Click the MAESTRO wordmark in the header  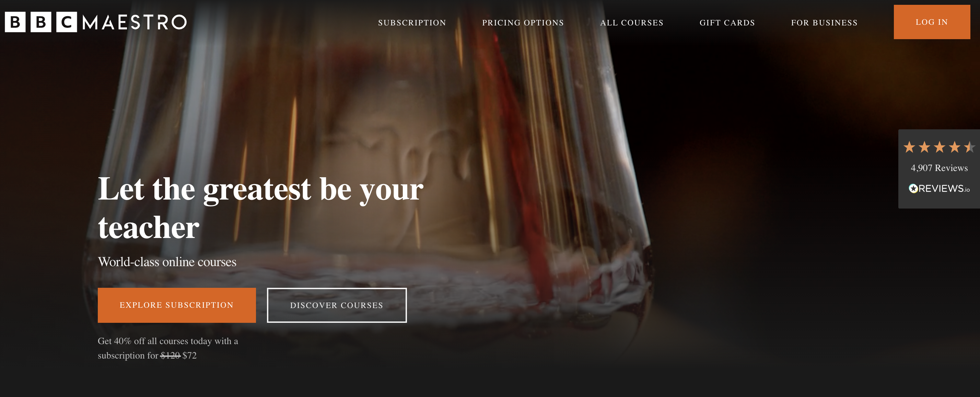[x=135, y=22]
